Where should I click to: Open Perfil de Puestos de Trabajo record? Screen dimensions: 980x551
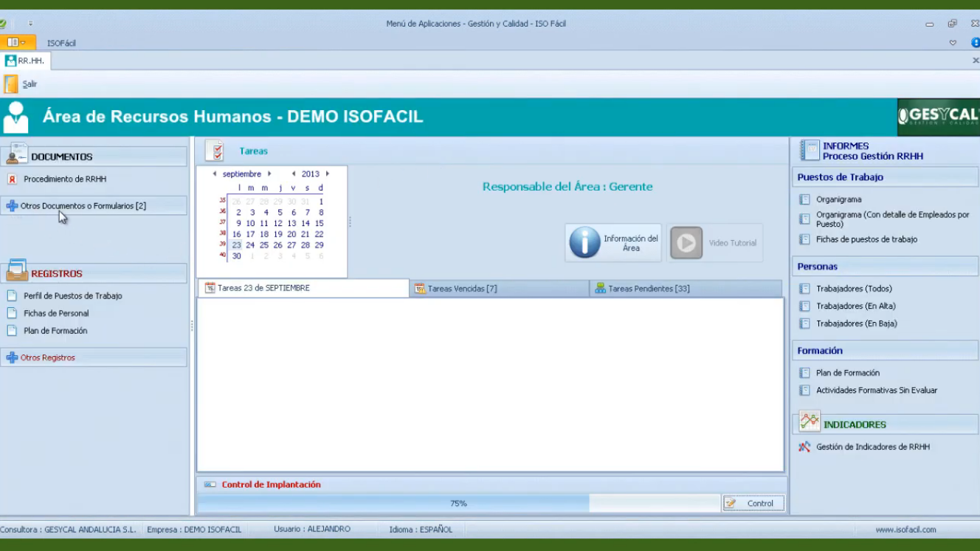[72, 296]
